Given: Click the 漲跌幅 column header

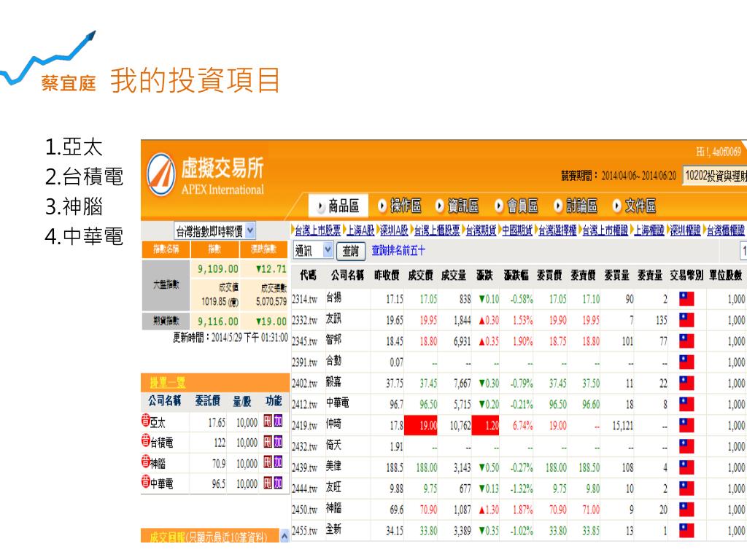Looking at the screenshot, I should coord(516,275).
